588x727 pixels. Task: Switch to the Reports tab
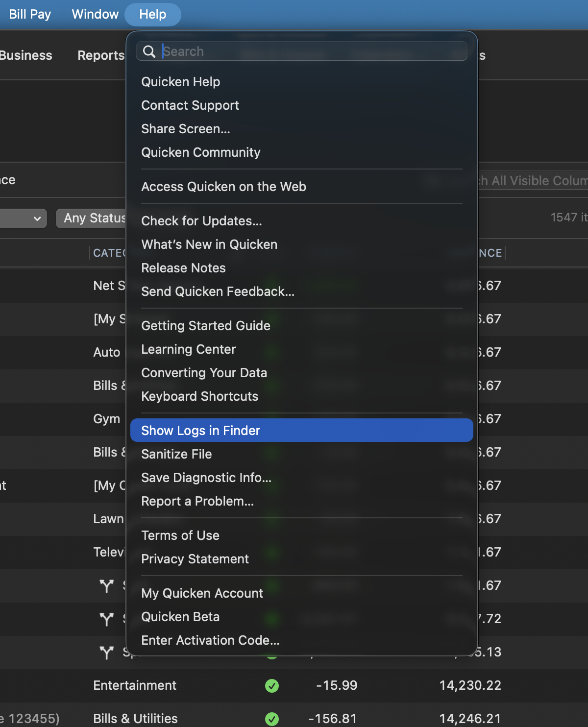[101, 55]
